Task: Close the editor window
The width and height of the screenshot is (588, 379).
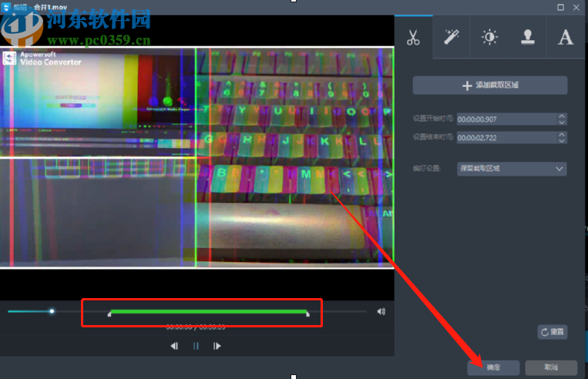Action: coord(576,7)
